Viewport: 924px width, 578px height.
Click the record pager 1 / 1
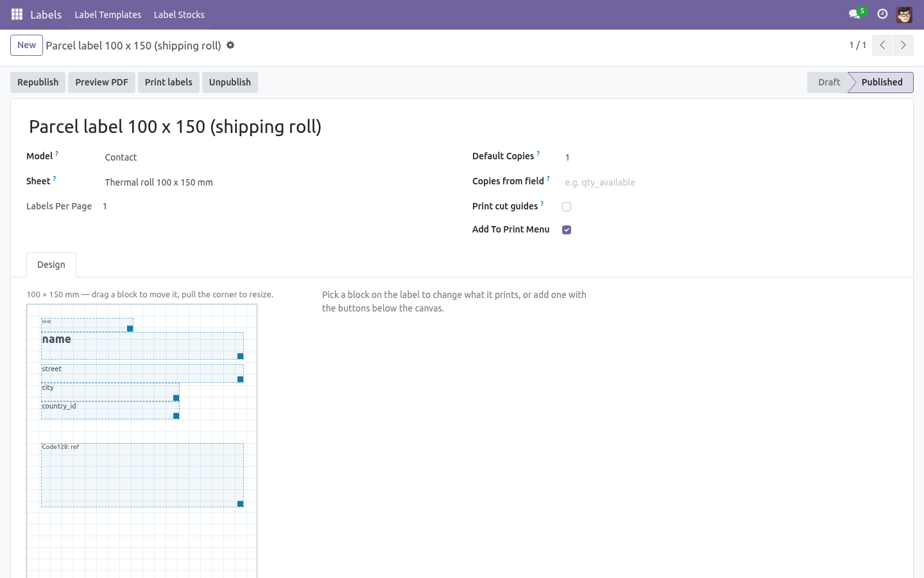click(858, 46)
